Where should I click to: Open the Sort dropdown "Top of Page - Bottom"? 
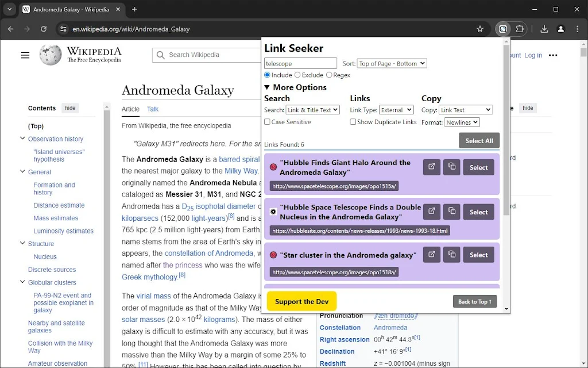click(392, 63)
